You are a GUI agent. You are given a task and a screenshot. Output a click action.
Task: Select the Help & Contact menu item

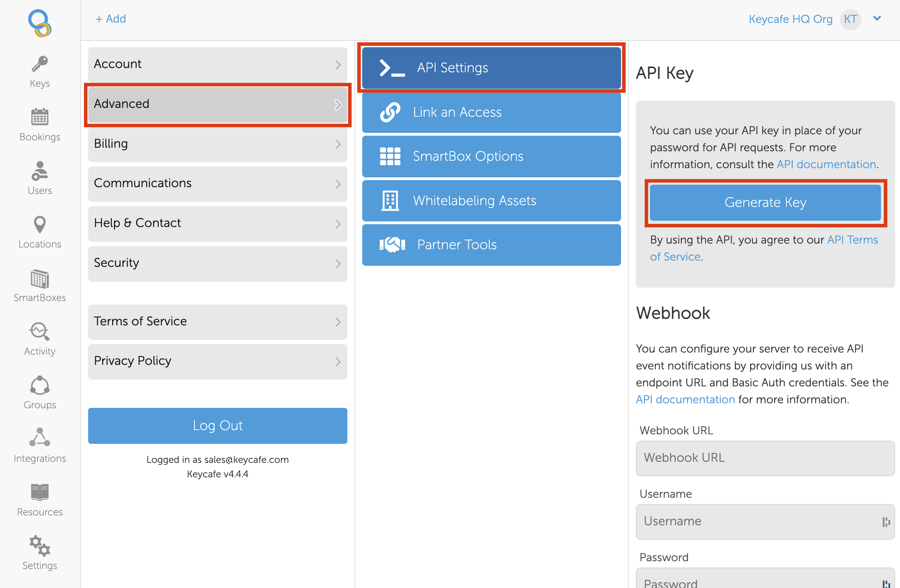pos(218,224)
